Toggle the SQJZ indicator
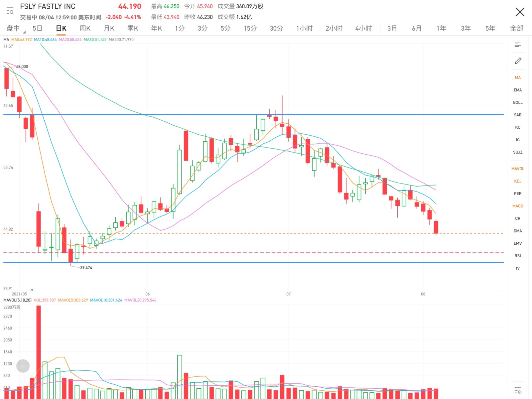Viewport: 532px width, 399px height. 518,152
